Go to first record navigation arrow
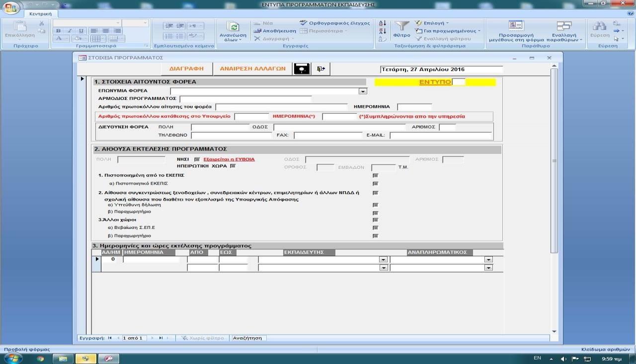Screen dimensions: 636x364 click(110, 338)
